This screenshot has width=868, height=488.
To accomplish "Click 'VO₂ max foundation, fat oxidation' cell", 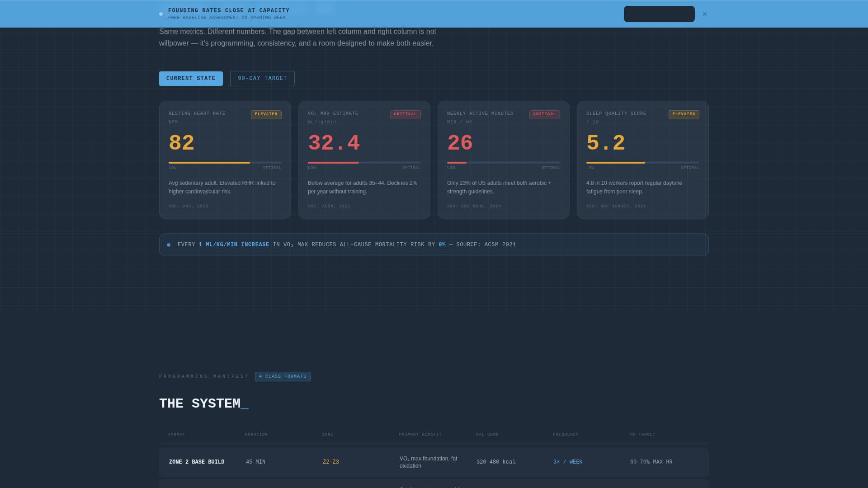I will 429,462.
